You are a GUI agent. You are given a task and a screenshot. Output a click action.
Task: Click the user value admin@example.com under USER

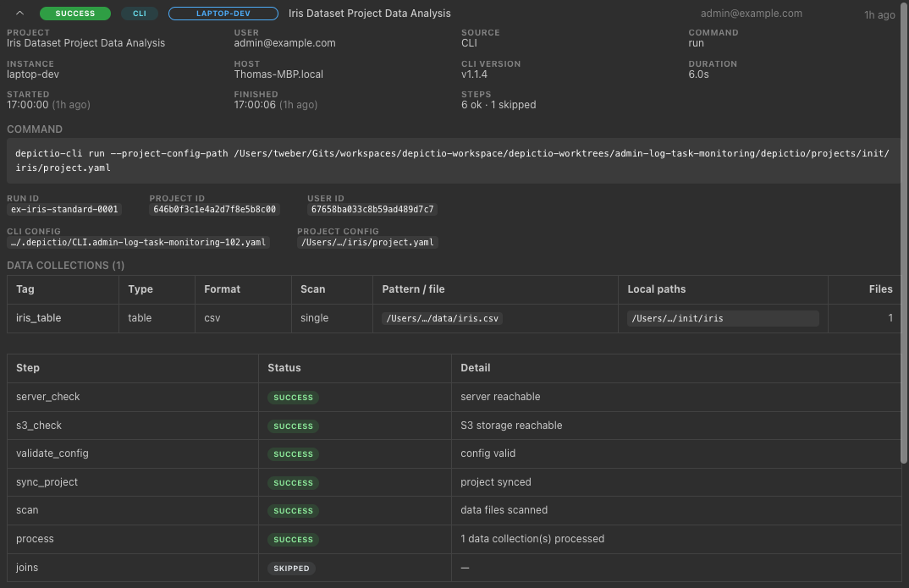click(x=284, y=43)
